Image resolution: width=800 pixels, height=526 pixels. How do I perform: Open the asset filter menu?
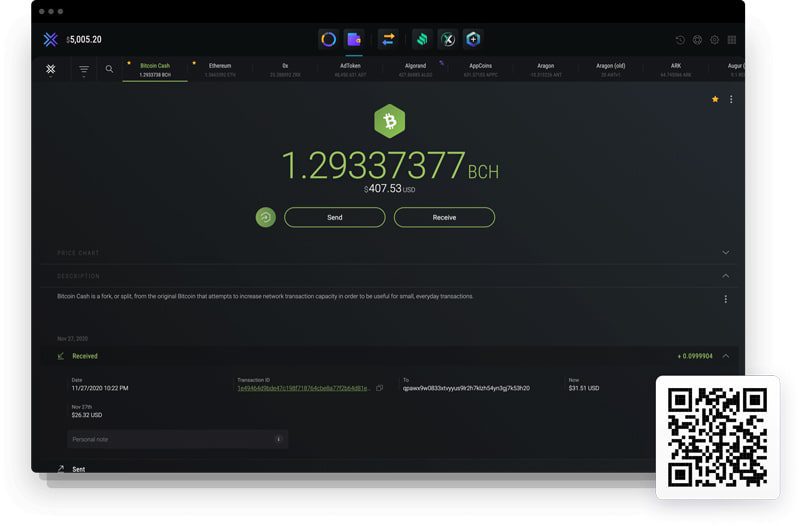84,70
